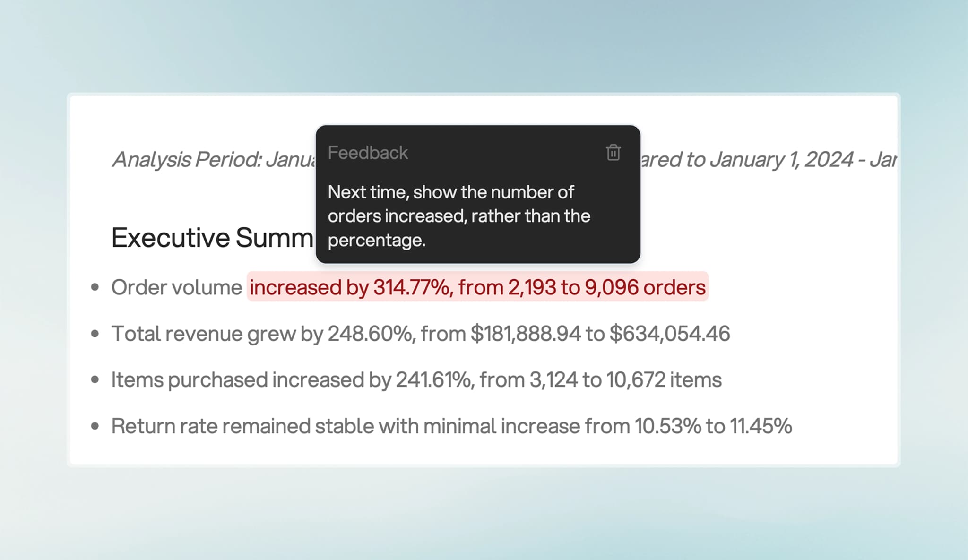Click the feedback comment text starting "Next time"
Viewport: 968px width, 560px height.
pyautogui.click(x=458, y=216)
